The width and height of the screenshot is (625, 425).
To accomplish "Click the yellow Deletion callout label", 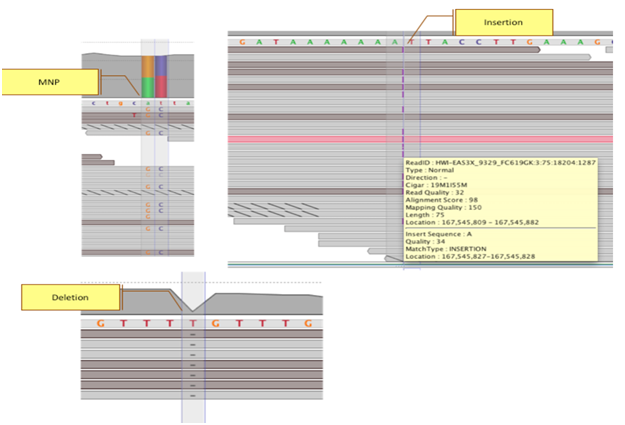I will [70, 297].
